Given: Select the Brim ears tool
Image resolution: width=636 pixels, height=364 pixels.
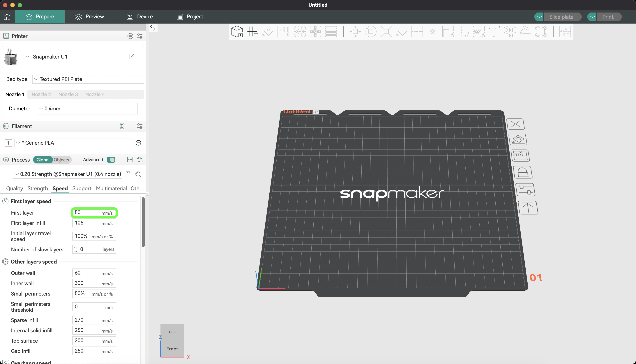Looking at the screenshot, I should point(541,31).
